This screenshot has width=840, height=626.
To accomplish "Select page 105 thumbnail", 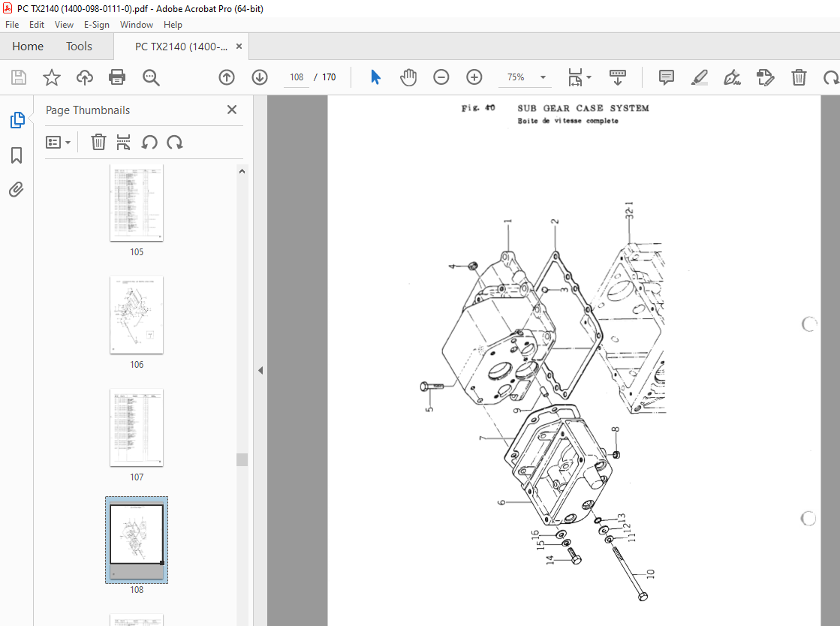I will click(137, 203).
